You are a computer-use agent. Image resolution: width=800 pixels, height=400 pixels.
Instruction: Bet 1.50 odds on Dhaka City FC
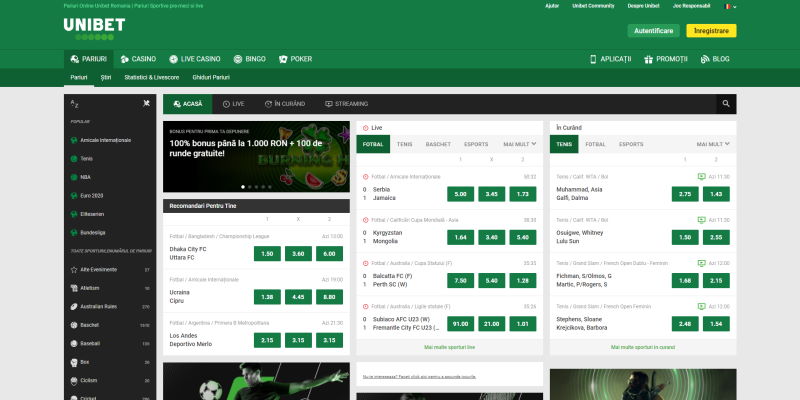pos(267,254)
